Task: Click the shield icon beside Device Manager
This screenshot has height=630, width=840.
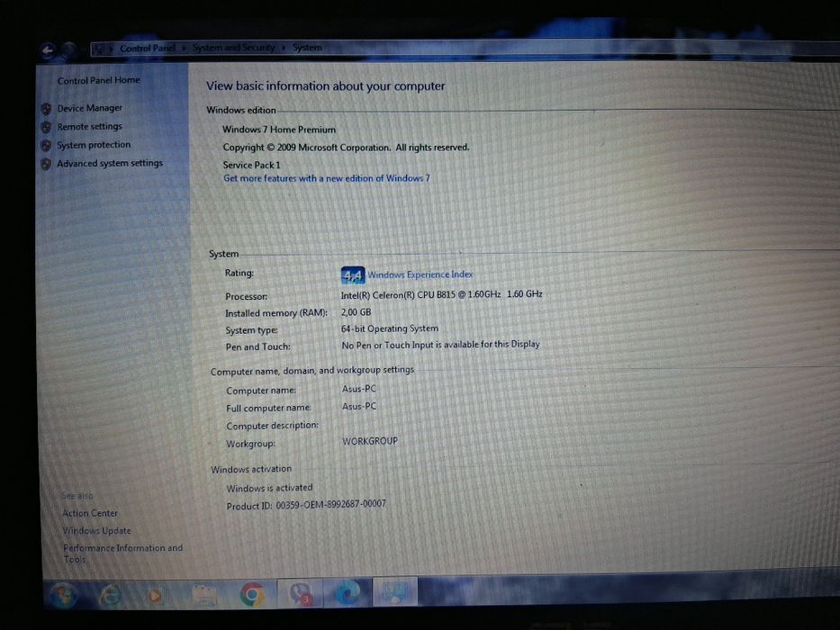Action: pyautogui.click(x=46, y=109)
